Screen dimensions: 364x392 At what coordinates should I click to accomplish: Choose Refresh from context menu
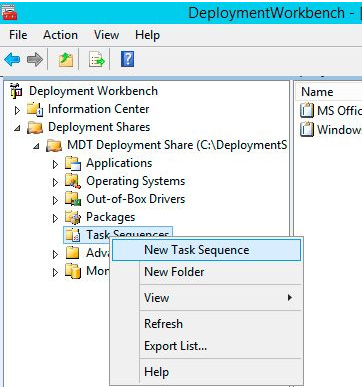206,324
